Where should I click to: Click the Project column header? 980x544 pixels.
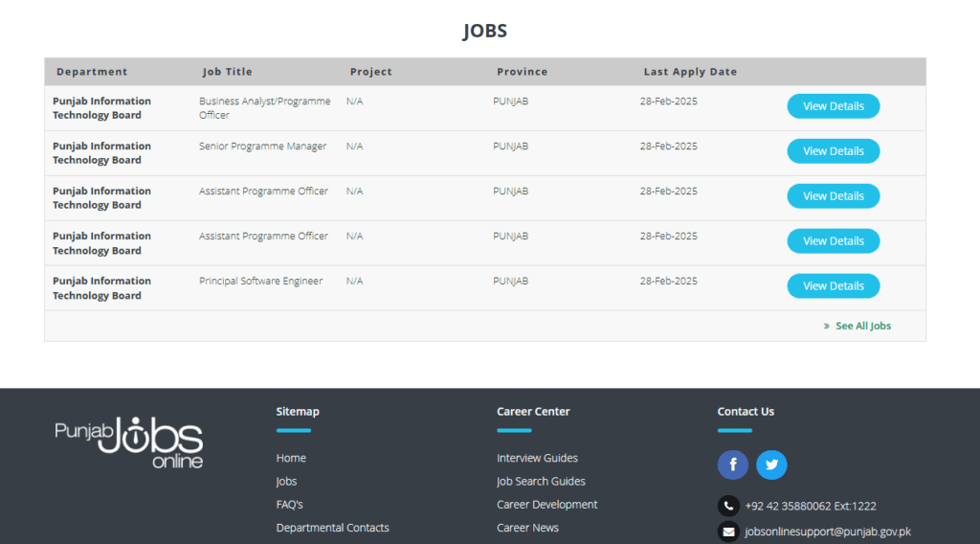[x=371, y=71]
